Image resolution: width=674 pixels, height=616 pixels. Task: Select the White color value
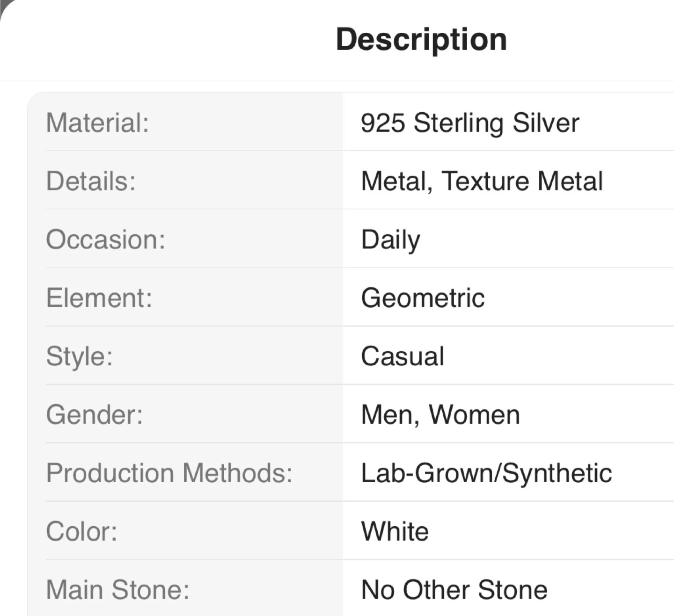coord(395,531)
